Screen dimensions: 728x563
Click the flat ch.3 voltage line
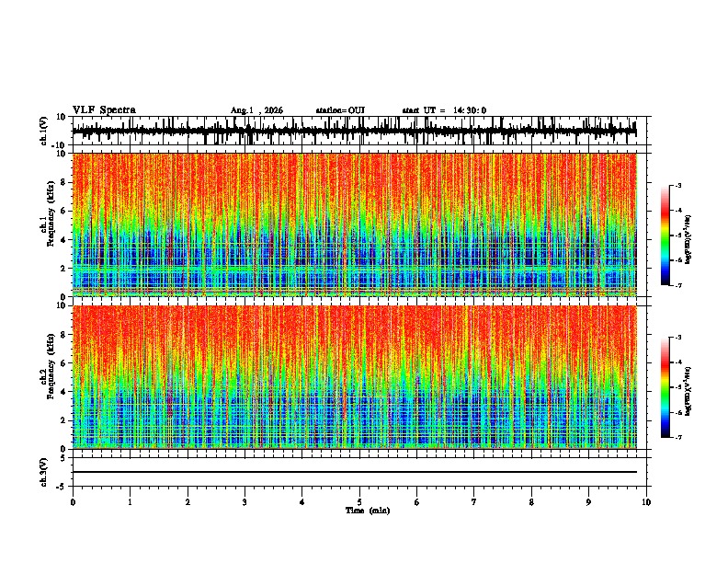click(x=354, y=472)
